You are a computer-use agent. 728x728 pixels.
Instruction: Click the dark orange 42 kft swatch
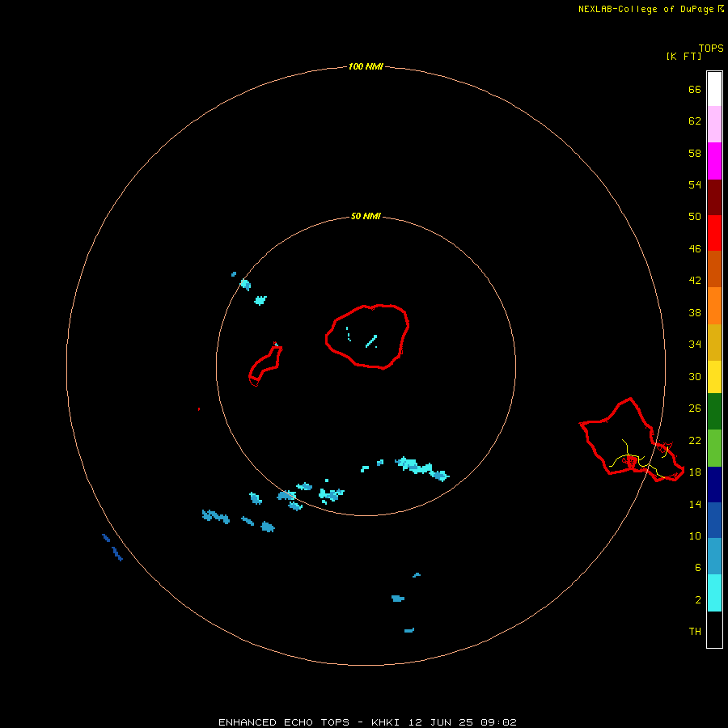pos(714,269)
